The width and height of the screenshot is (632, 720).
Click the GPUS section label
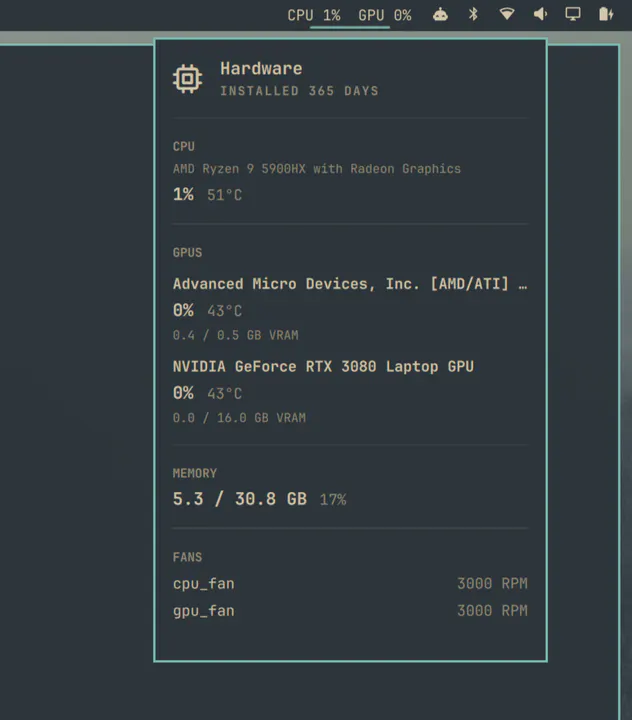click(187, 253)
